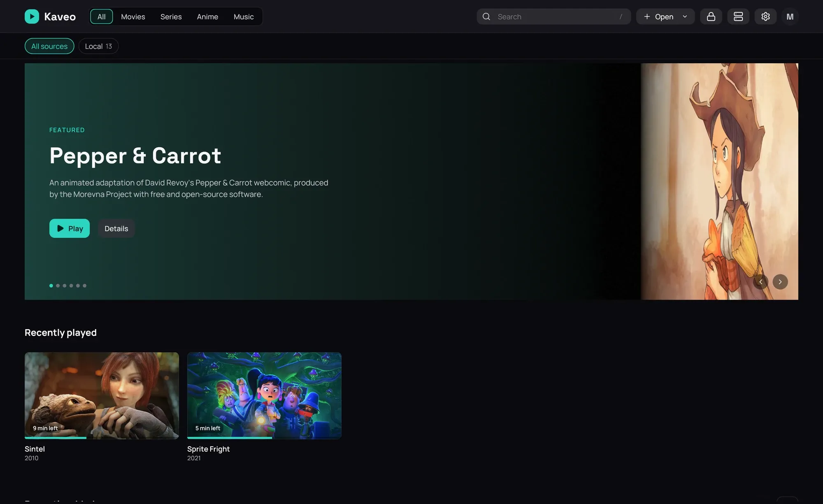Open the Sprite Fright thumbnail
This screenshot has width=823, height=504.
click(264, 395)
